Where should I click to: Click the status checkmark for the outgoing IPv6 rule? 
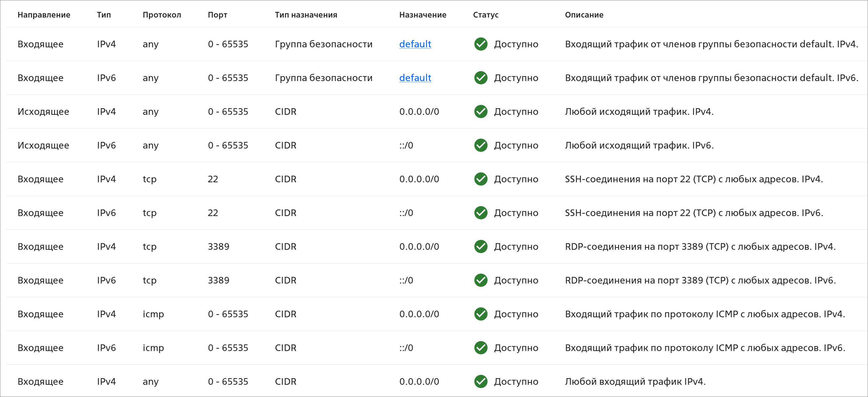(x=481, y=145)
